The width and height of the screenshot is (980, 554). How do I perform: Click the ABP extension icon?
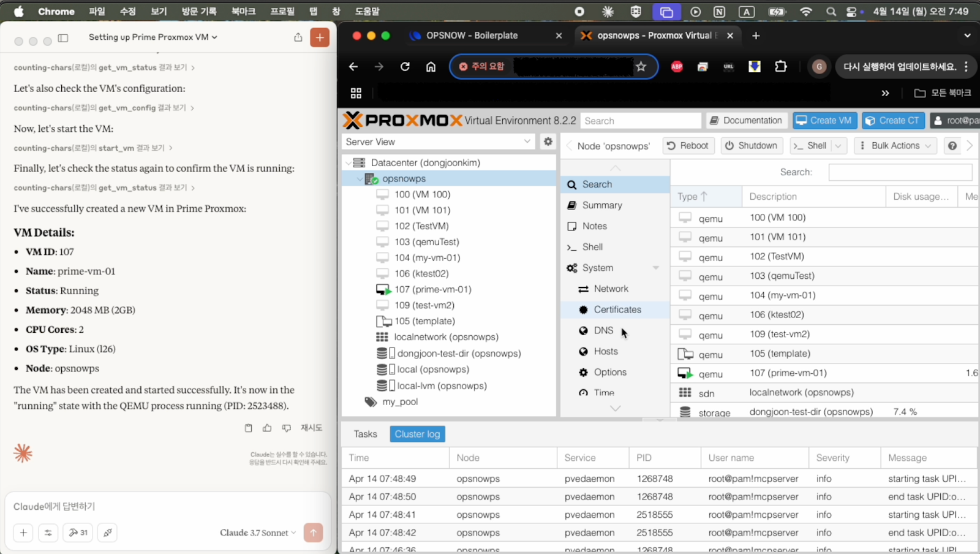677,67
